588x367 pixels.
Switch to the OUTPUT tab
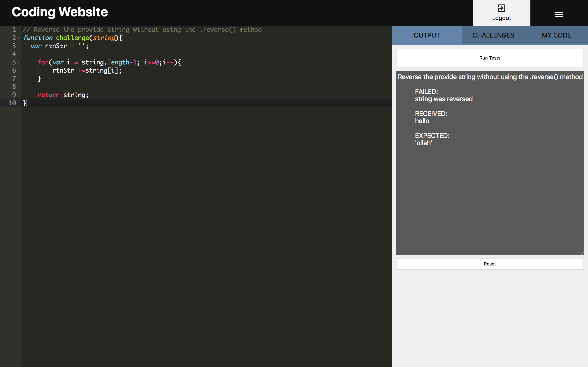[x=427, y=35]
